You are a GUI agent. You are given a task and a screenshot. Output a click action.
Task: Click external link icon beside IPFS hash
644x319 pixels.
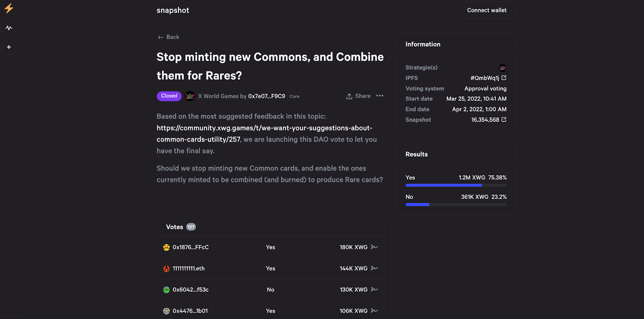pyautogui.click(x=504, y=78)
